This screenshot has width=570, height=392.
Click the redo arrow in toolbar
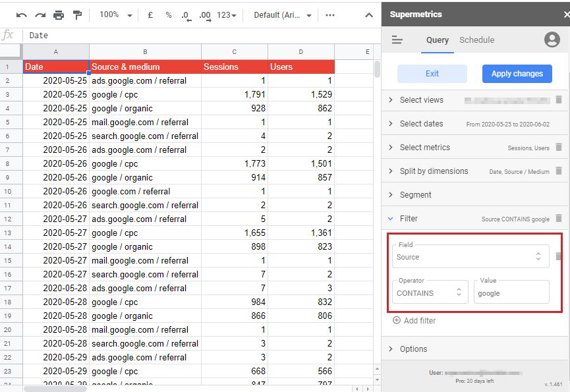click(x=40, y=15)
